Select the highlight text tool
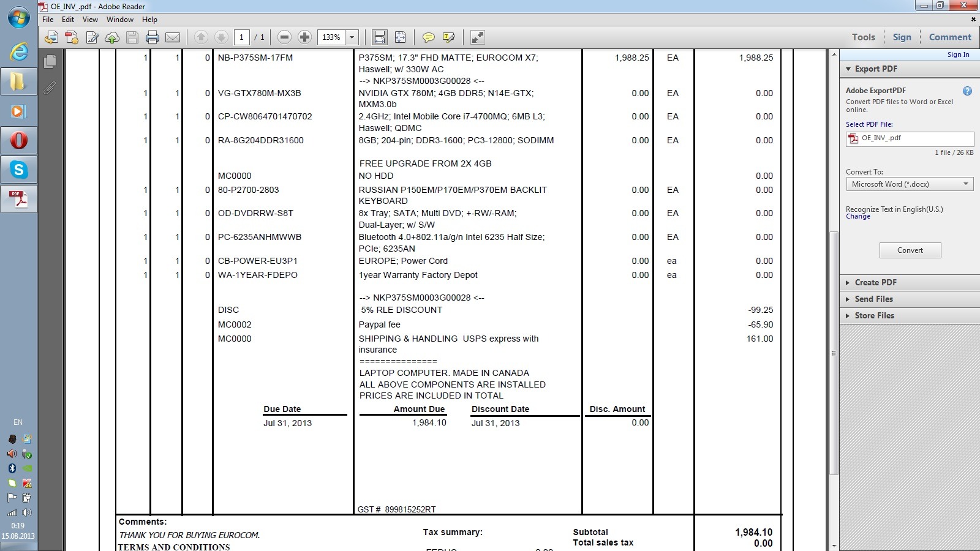Viewport: 980px width, 551px height. 449,37
